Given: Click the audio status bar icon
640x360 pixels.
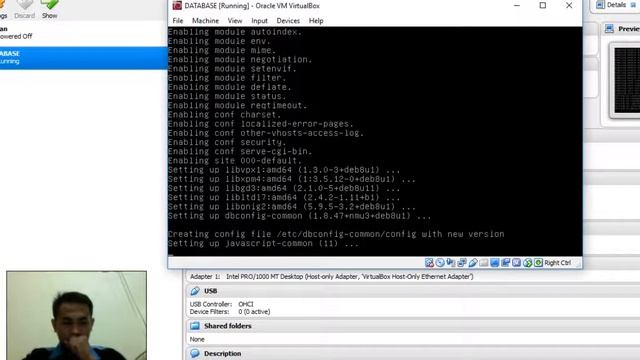Looking at the screenshot, I should [x=451, y=263].
